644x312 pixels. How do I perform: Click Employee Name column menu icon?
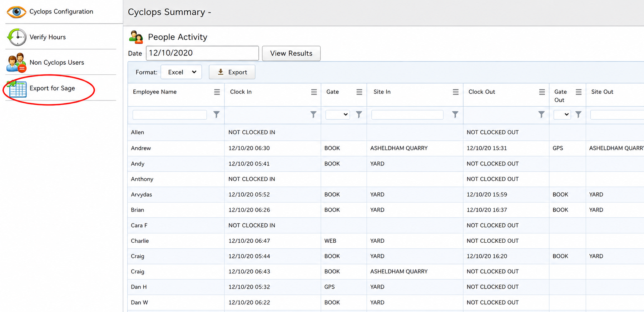(x=217, y=92)
